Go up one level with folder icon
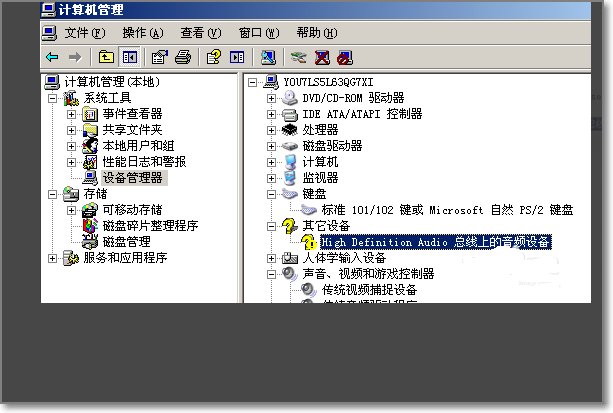This screenshot has width=613, height=413. pos(106,57)
